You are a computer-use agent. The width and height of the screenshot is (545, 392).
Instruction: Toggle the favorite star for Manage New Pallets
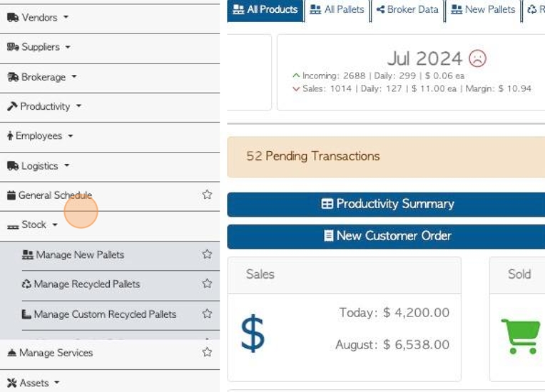pos(207,254)
